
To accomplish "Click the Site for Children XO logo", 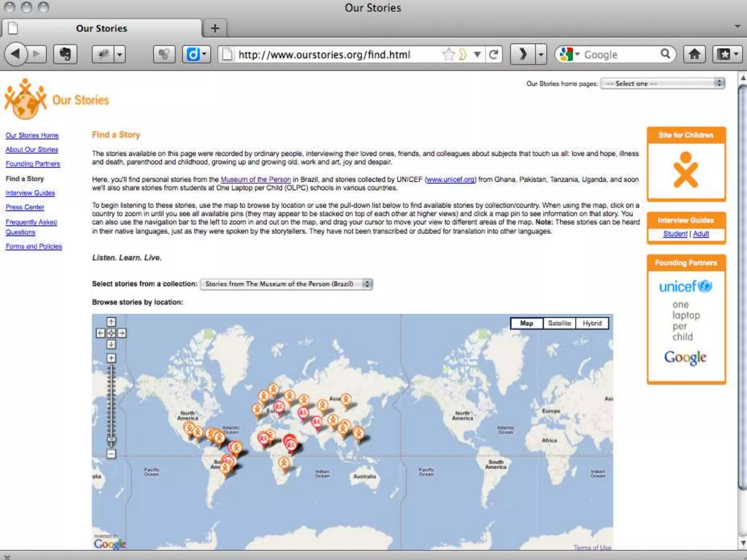I will point(686,170).
